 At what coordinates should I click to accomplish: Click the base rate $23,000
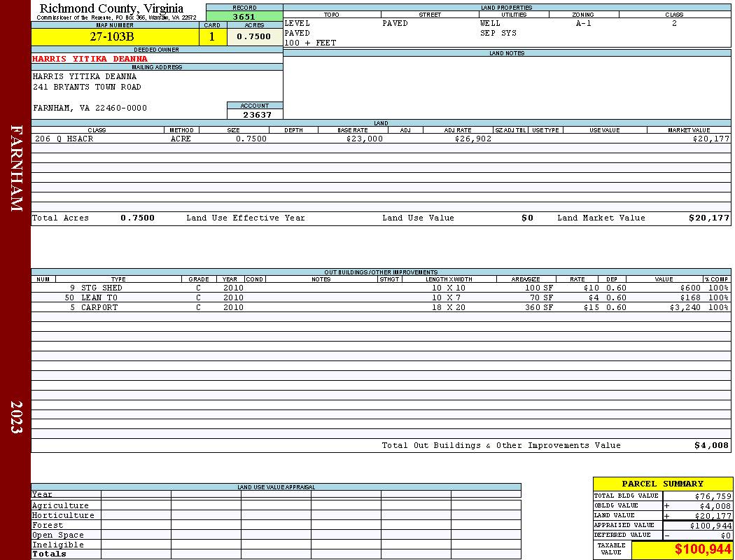click(365, 139)
